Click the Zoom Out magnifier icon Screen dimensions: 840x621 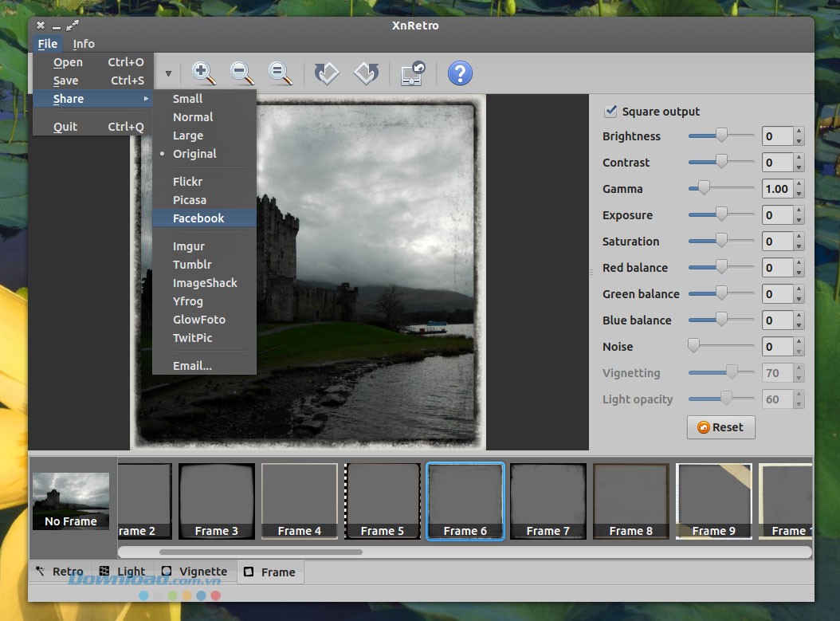click(241, 73)
